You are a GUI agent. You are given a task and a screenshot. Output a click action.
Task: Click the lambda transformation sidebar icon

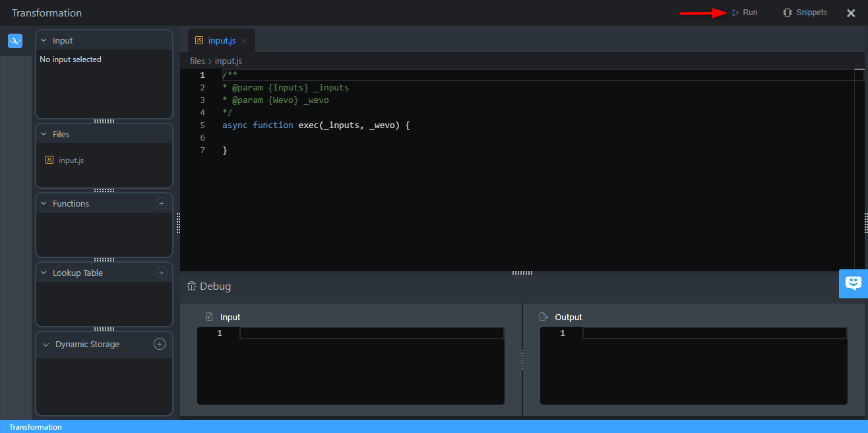(x=15, y=41)
